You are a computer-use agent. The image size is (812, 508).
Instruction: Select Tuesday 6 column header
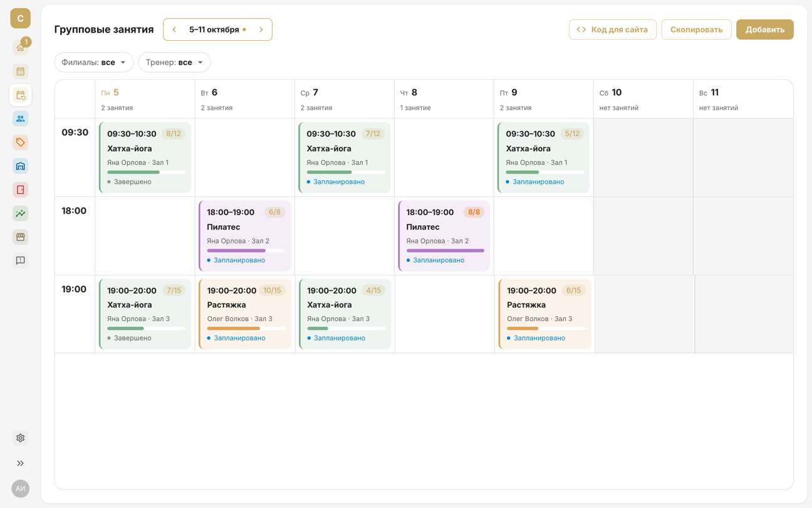244,99
